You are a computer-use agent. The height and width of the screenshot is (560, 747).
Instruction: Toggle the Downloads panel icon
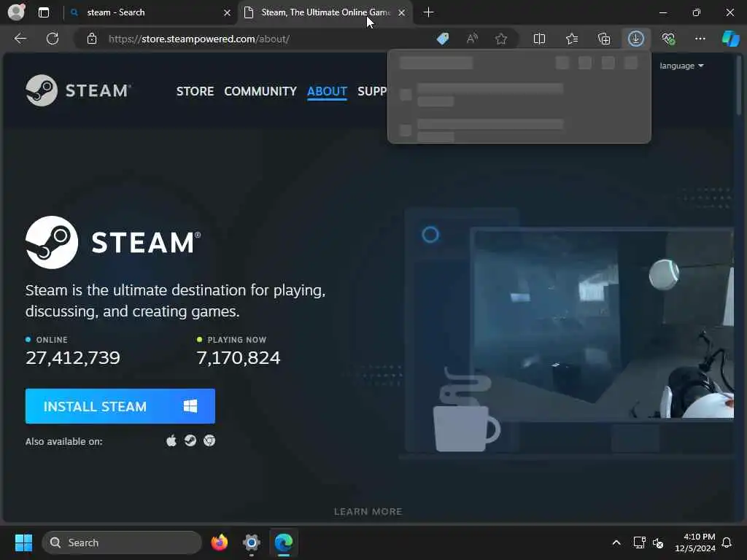636,39
